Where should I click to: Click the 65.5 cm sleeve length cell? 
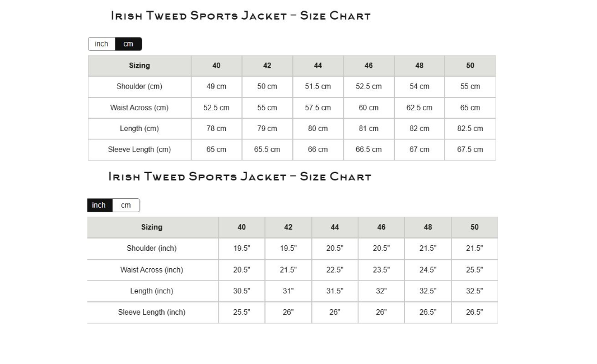click(x=267, y=150)
